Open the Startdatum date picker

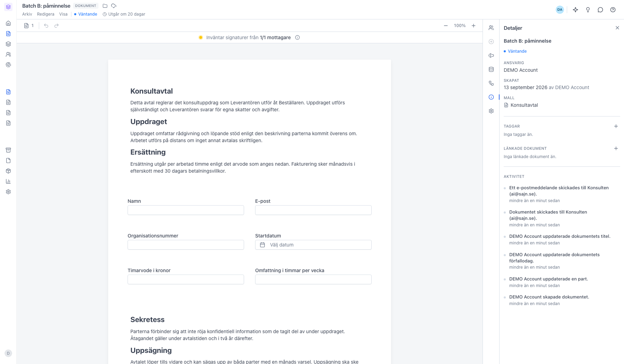(x=313, y=245)
